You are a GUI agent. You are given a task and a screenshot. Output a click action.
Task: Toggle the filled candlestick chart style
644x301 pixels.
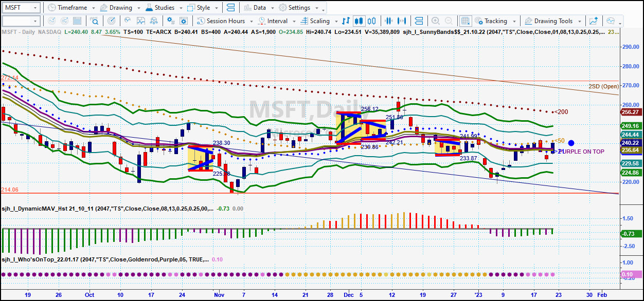pyautogui.click(x=359, y=21)
